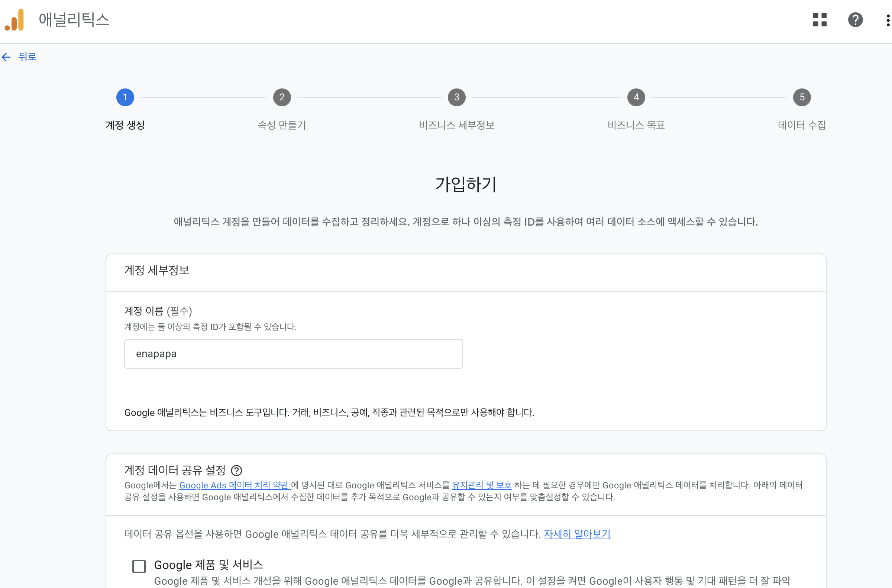
Task: Click the account name field containing enapapa
Action: coord(294,354)
